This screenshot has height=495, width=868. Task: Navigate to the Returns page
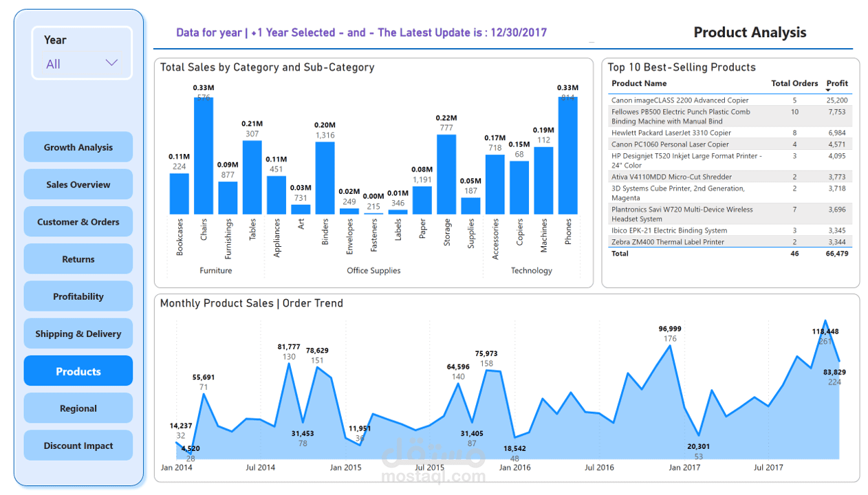tap(78, 259)
